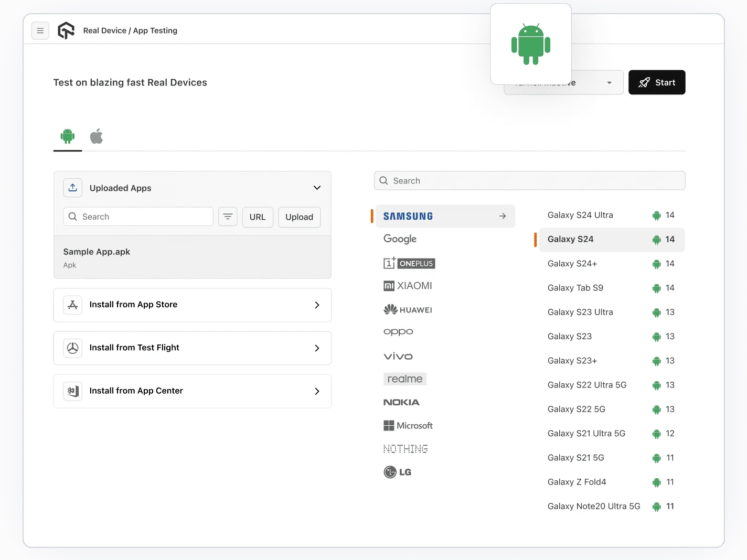Collapse the Uploaded Apps section

(x=317, y=187)
